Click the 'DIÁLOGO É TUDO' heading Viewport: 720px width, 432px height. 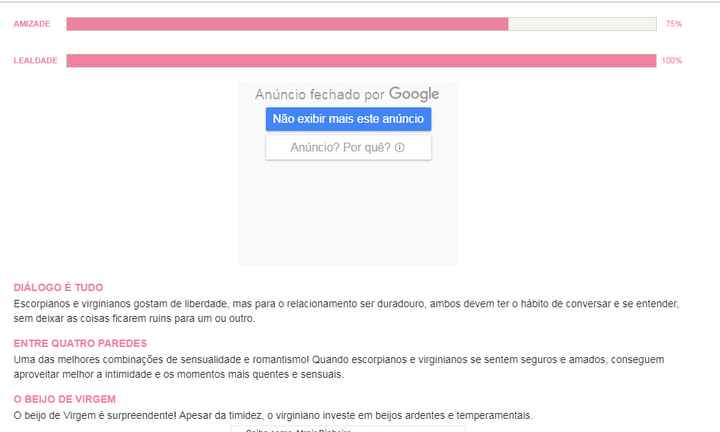pyautogui.click(x=58, y=287)
